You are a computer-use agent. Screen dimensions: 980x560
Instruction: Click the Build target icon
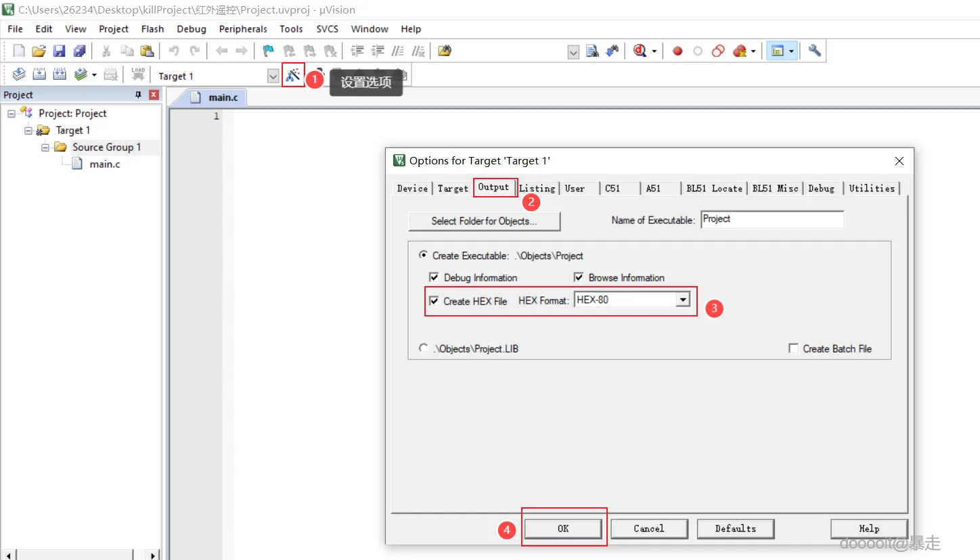tap(39, 75)
